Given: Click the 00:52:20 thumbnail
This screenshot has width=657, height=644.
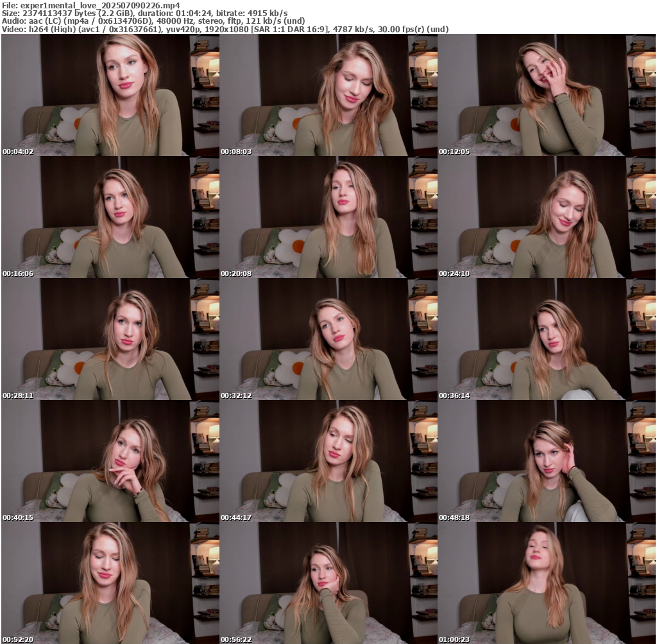Looking at the screenshot, I should coord(110,583).
